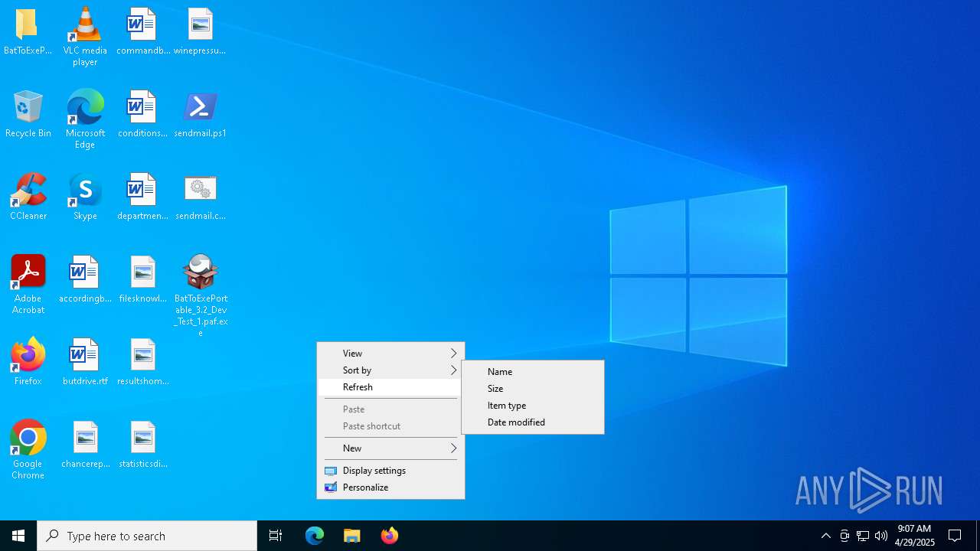Open Task View from the taskbar
Screen dimensions: 980x551
pyautogui.click(x=276, y=536)
